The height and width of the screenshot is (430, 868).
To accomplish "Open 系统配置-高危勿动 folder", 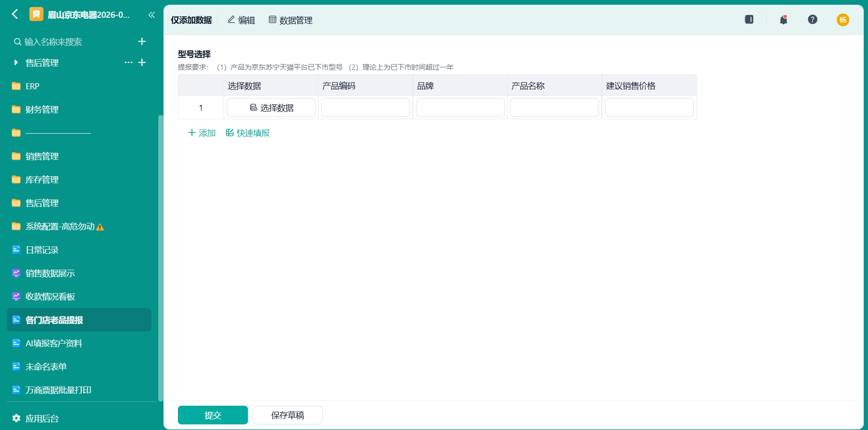I will pyautogui.click(x=79, y=226).
